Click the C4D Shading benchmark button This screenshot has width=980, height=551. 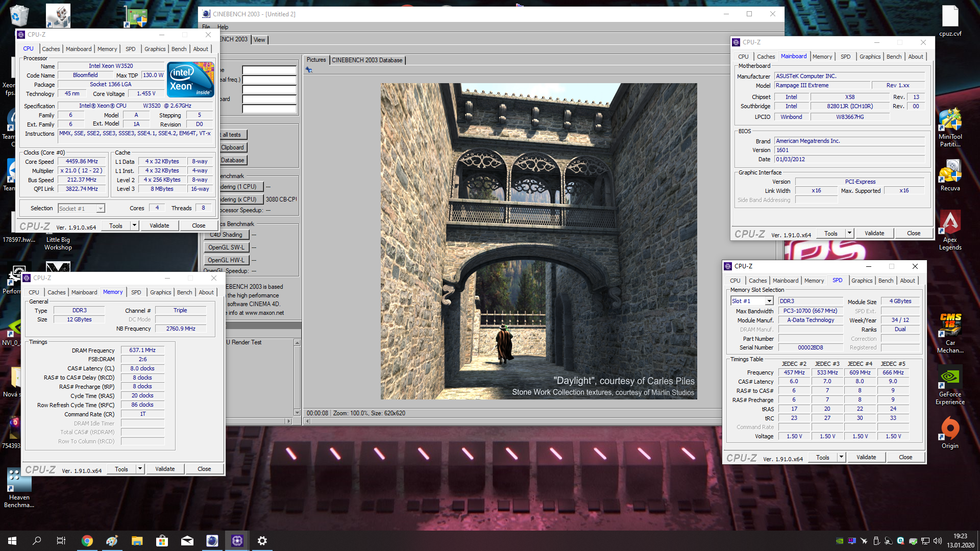point(227,235)
